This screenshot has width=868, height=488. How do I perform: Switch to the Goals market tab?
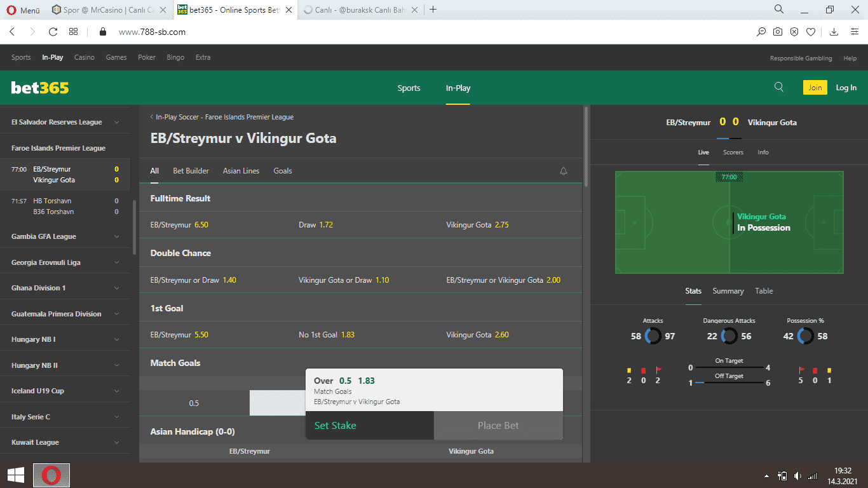283,171
